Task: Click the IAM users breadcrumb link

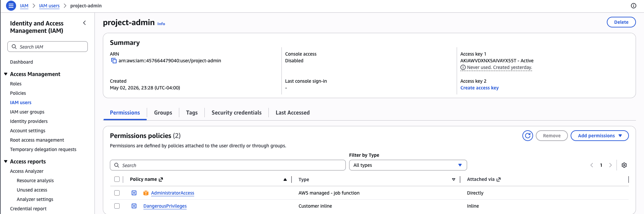Action: click(49, 6)
